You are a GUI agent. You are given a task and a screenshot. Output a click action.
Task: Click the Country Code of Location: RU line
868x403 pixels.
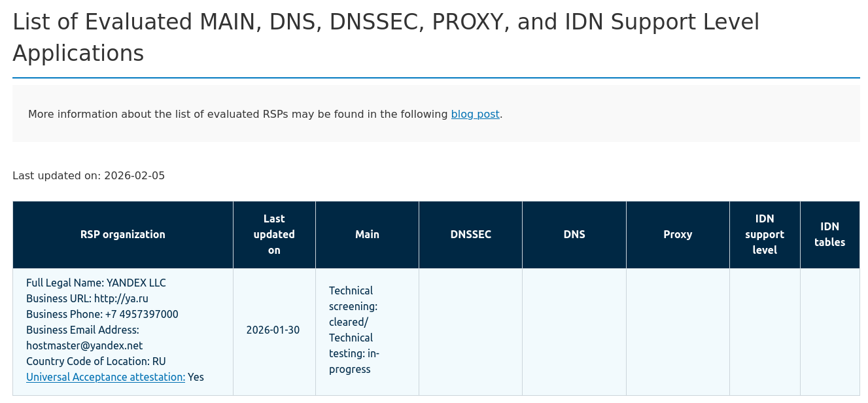(96, 361)
